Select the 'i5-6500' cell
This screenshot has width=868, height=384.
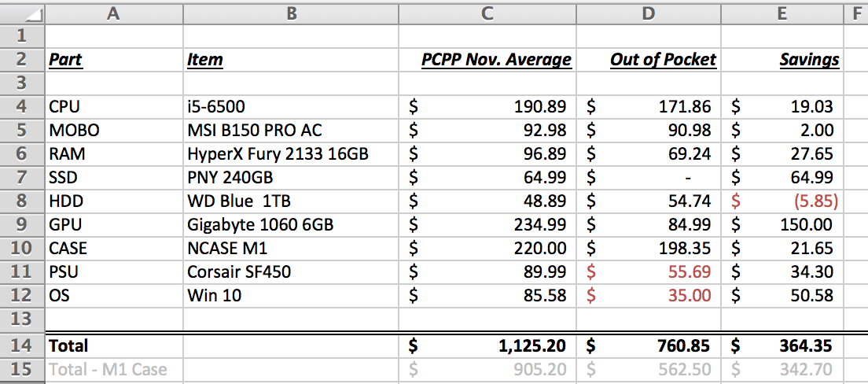point(291,105)
